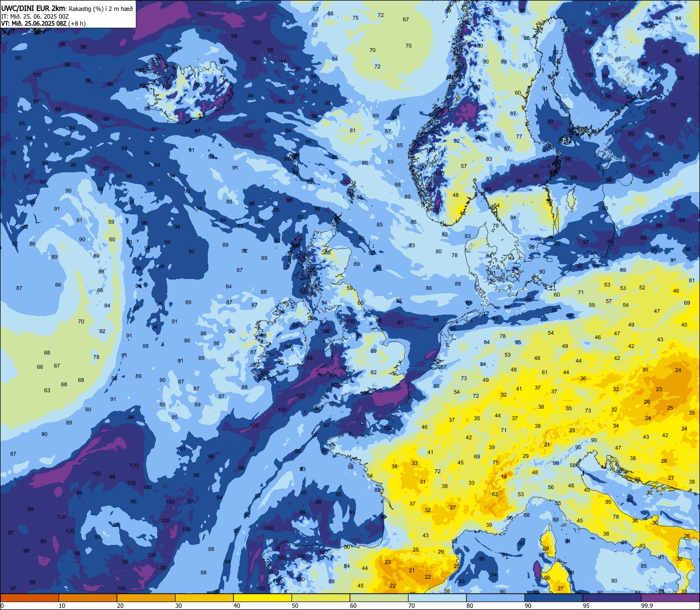
Task: Click the humidity value 66 in the Atlantic dry patch
Action: [x=39, y=367]
